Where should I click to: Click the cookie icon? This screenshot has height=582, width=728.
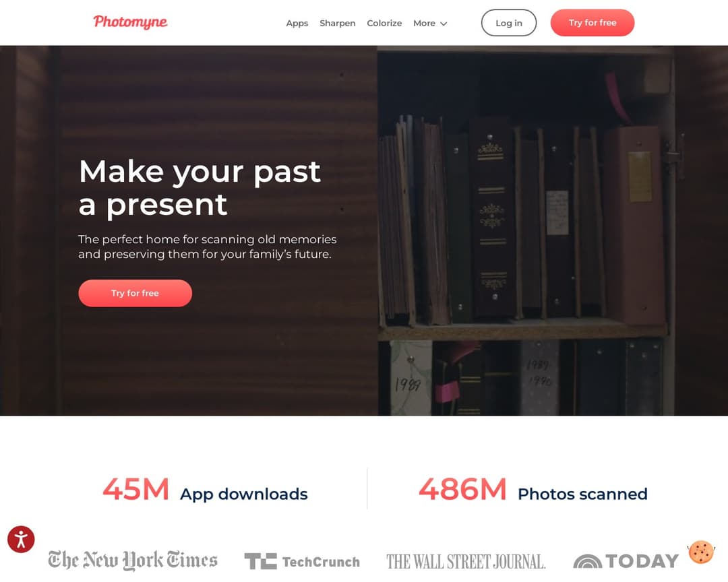(701, 552)
